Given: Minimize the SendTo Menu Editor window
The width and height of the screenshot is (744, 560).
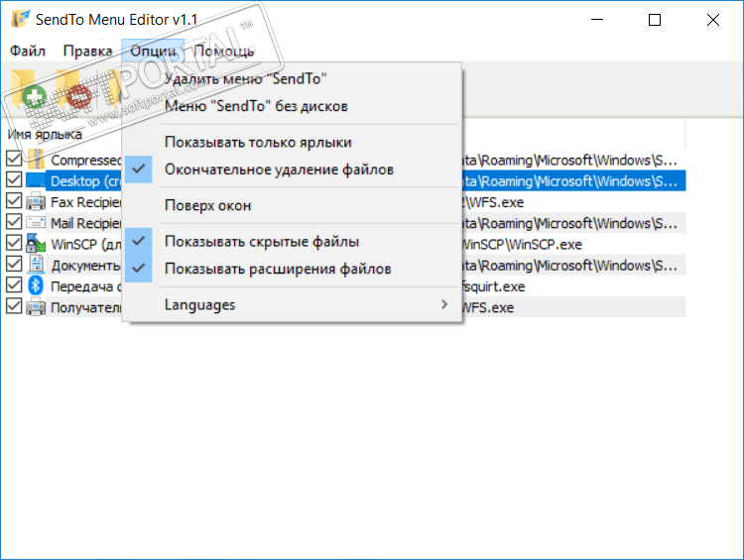Looking at the screenshot, I should 597,20.
